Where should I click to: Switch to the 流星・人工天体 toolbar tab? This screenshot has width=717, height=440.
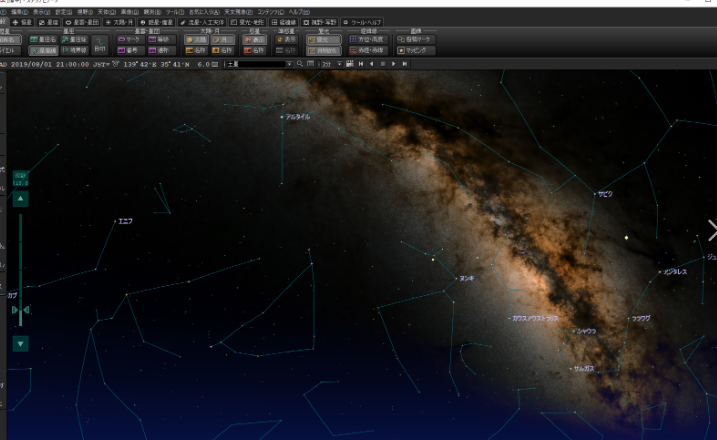pyautogui.click(x=202, y=21)
